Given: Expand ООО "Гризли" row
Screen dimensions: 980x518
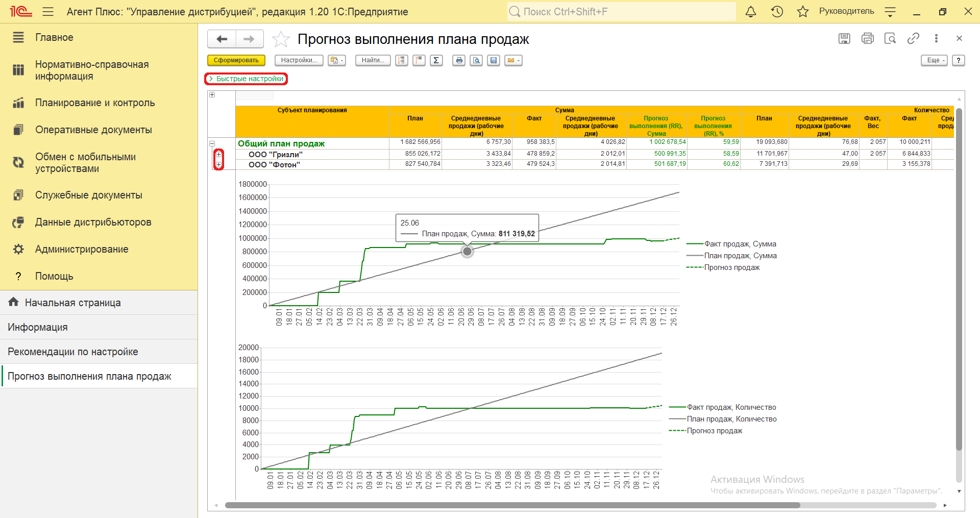Looking at the screenshot, I should (218, 154).
